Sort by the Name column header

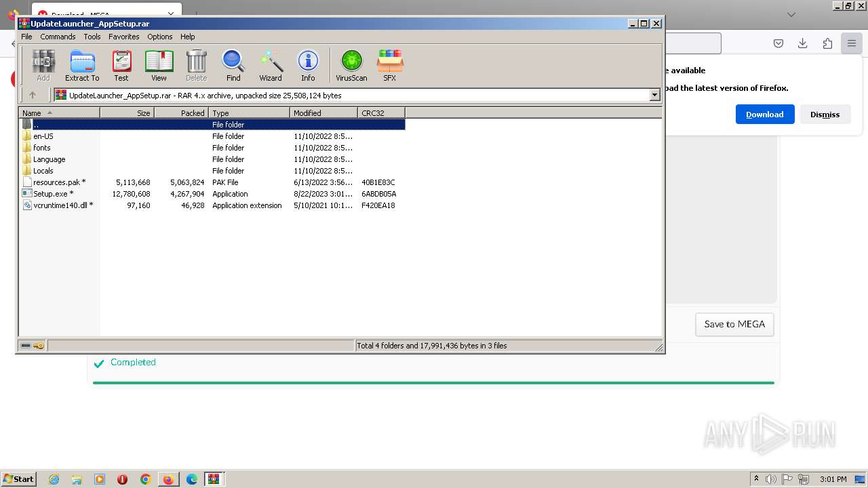click(x=59, y=113)
